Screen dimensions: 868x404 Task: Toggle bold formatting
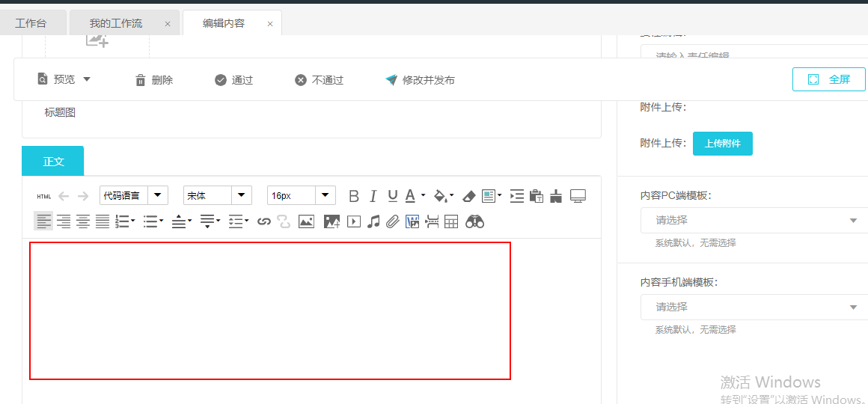(354, 196)
